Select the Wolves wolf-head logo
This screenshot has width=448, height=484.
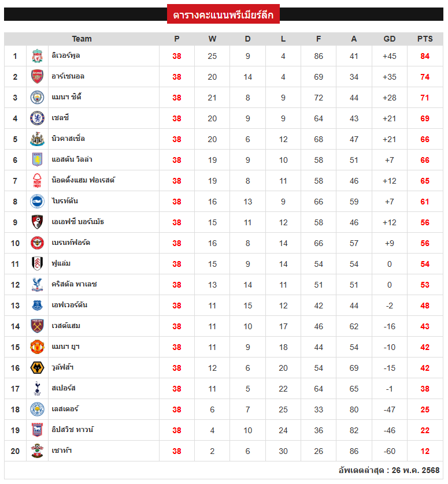(x=37, y=368)
